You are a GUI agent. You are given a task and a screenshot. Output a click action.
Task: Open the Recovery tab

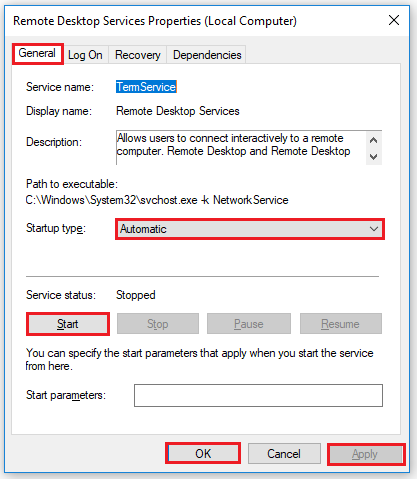point(137,55)
